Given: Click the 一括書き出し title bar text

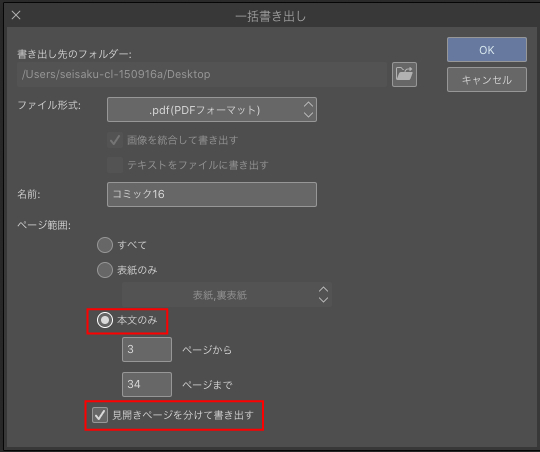Looking at the screenshot, I should (x=270, y=16).
